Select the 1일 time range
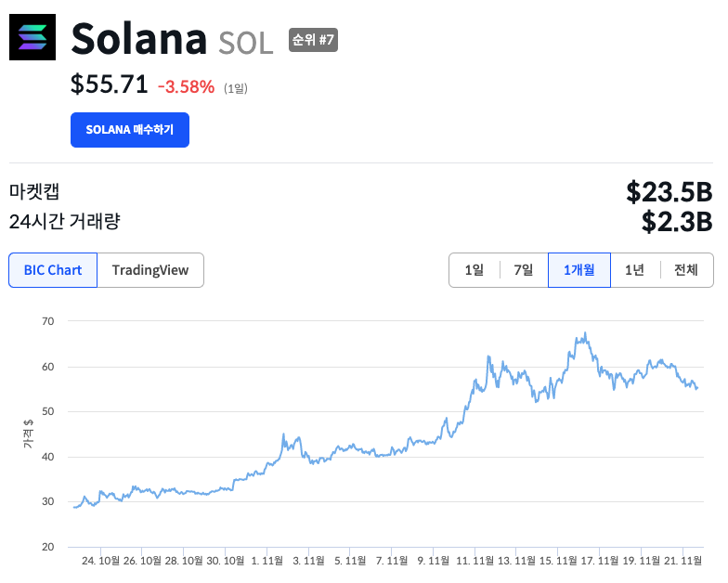The height and width of the screenshot is (583, 728). (474, 270)
